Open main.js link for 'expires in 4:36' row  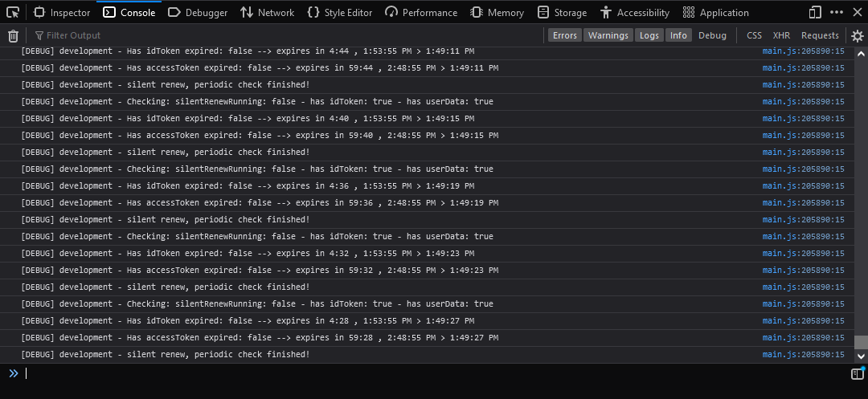pyautogui.click(x=803, y=185)
